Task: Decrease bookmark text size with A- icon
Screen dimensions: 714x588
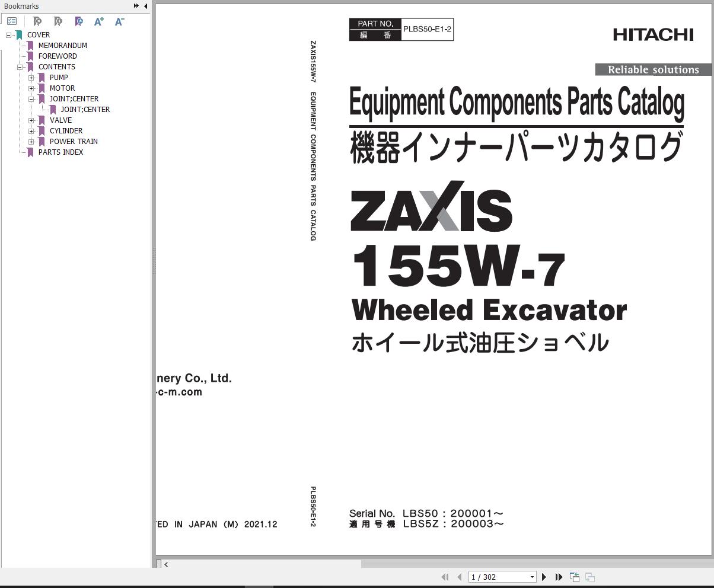Action: (119, 21)
